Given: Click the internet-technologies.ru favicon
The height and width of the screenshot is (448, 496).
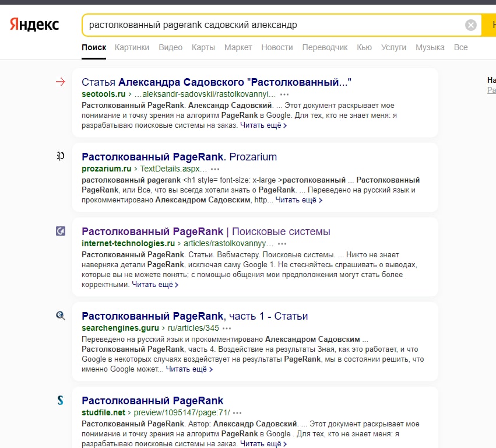Looking at the screenshot, I should pos(61,231).
